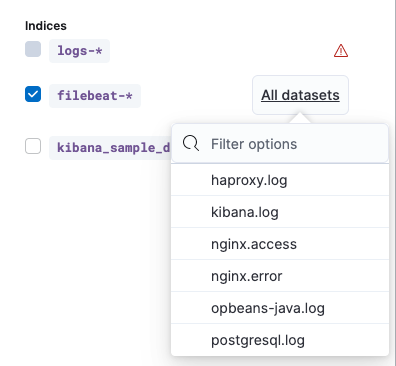This screenshot has height=366, width=396.
Task: Click the logs-* index label
Action: (x=79, y=51)
